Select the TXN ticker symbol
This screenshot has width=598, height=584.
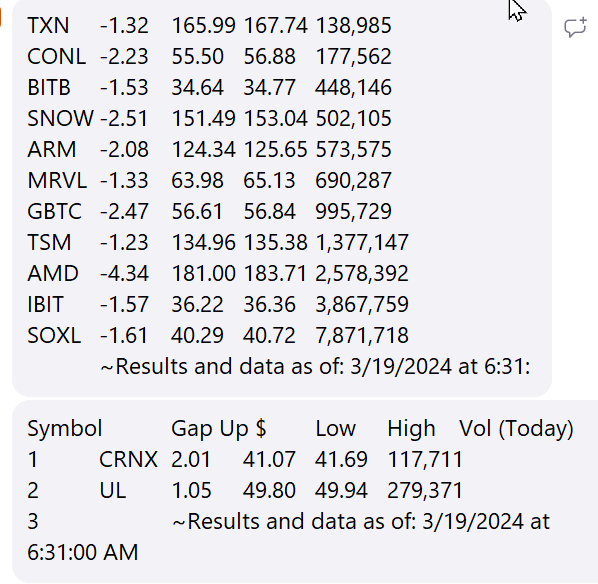[48, 26]
